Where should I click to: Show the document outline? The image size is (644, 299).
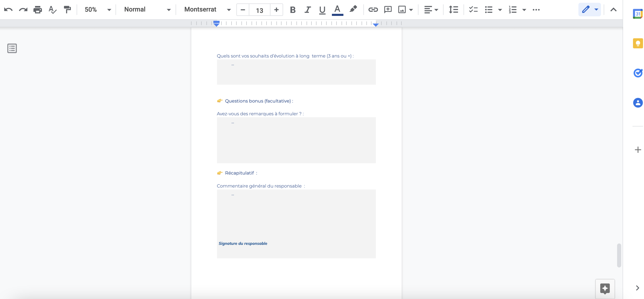pyautogui.click(x=12, y=48)
